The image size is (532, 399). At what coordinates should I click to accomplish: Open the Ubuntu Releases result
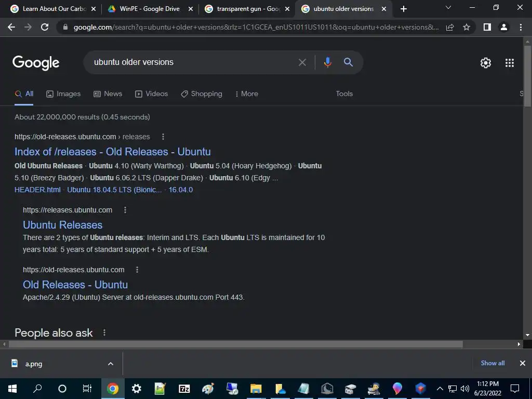pyautogui.click(x=63, y=225)
